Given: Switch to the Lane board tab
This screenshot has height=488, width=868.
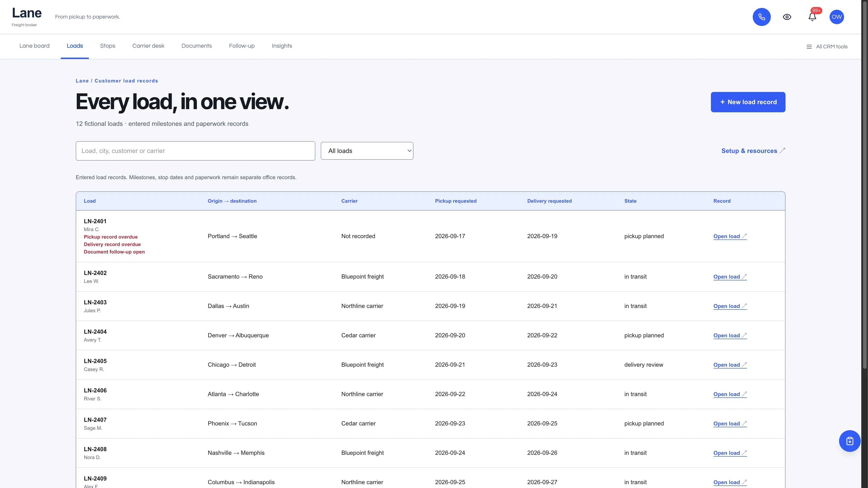Looking at the screenshot, I should tap(34, 46).
